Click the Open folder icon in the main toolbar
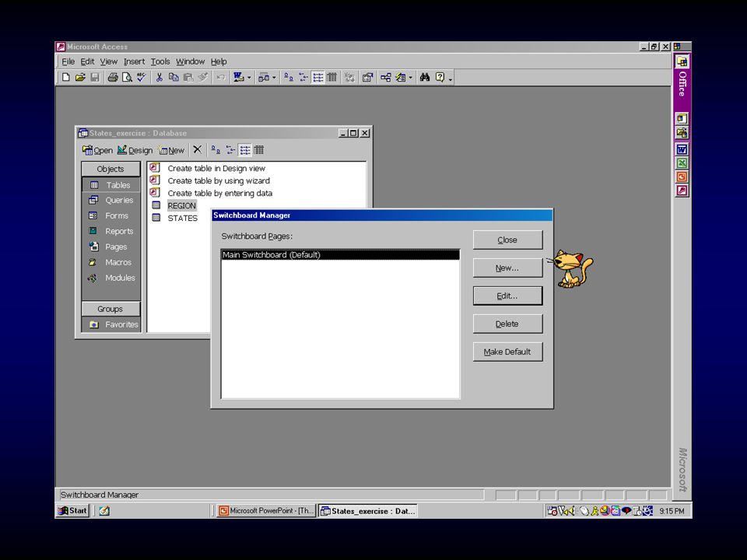The height and width of the screenshot is (560, 747). coord(80,77)
